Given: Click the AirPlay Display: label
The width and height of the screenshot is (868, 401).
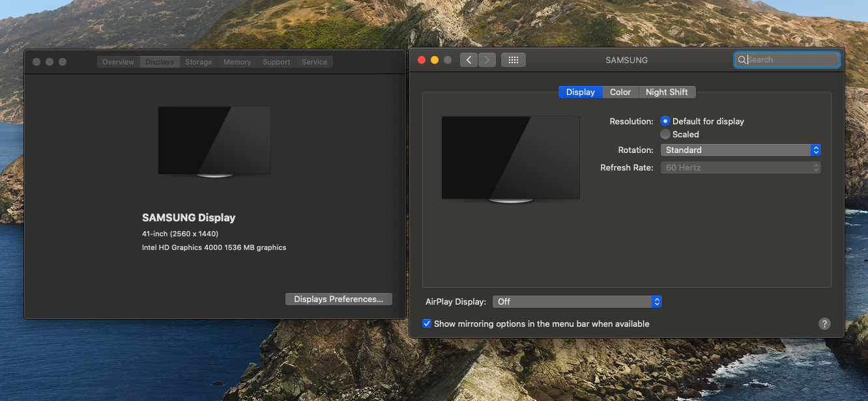Looking at the screenshot, I should pyautogui.click(x=456, y=302).
